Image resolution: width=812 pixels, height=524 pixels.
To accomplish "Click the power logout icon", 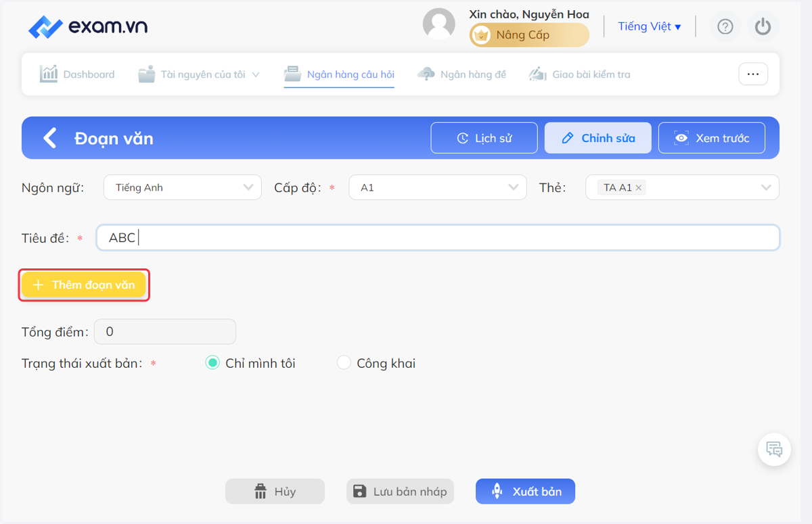I will (763, 26).
